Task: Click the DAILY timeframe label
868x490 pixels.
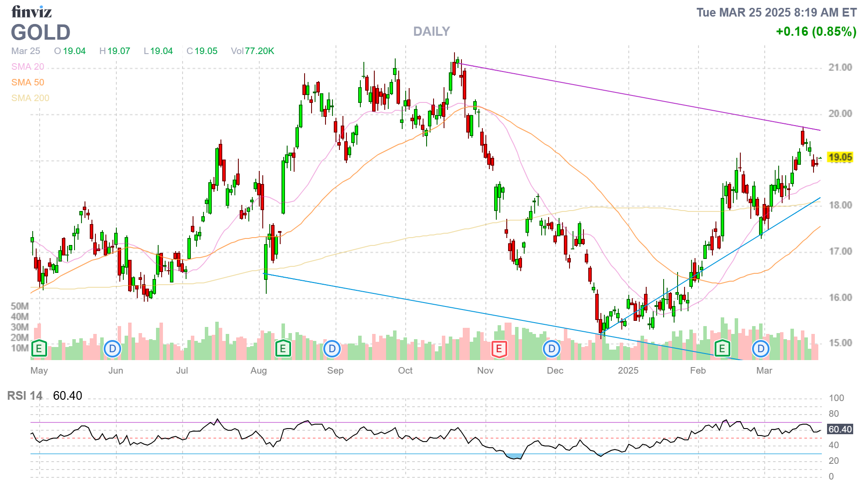Action: click(431, 31)
